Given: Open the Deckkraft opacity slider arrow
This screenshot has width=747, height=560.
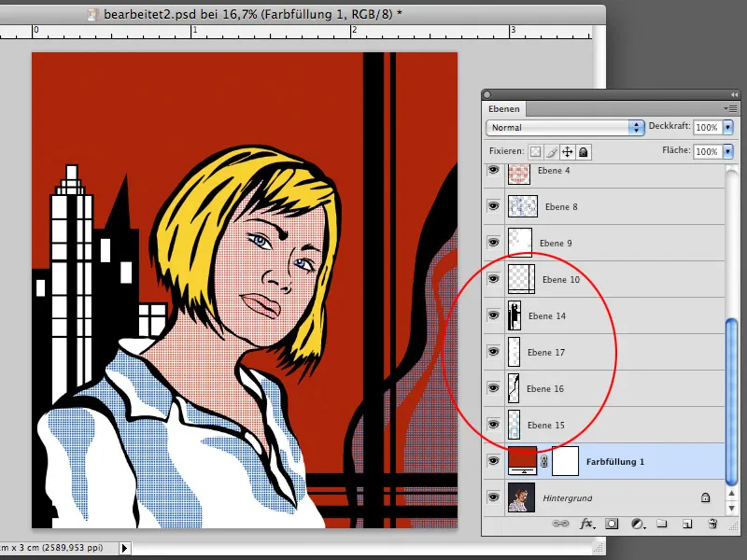Looking at the screenshot, I should point(728,127).
